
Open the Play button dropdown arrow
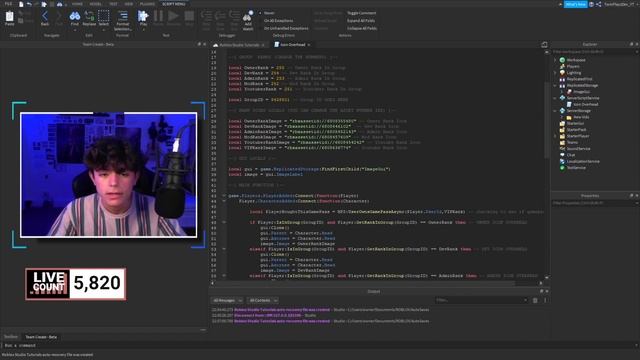coord(143,30)
